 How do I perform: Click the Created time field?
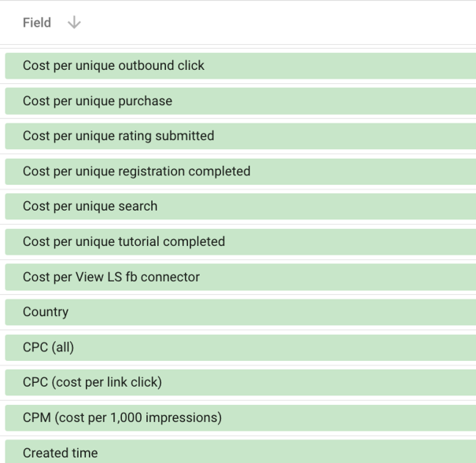coord(61,452)
